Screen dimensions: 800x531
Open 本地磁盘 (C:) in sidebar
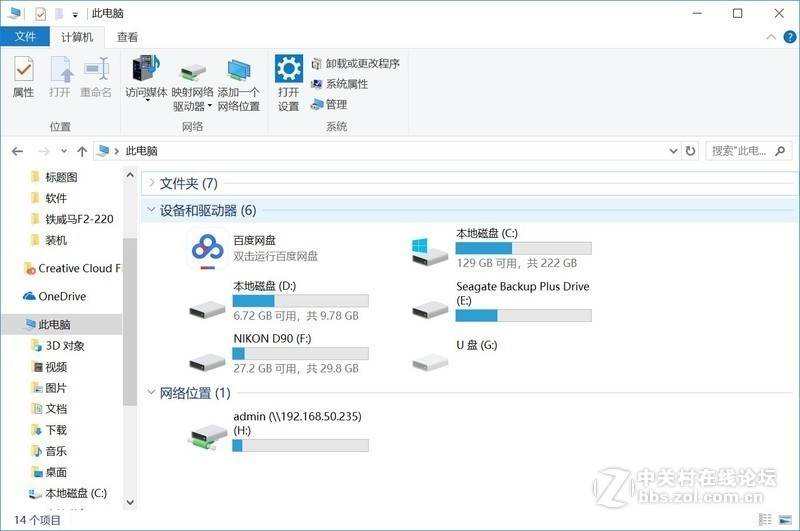click(x=68, y=493)
